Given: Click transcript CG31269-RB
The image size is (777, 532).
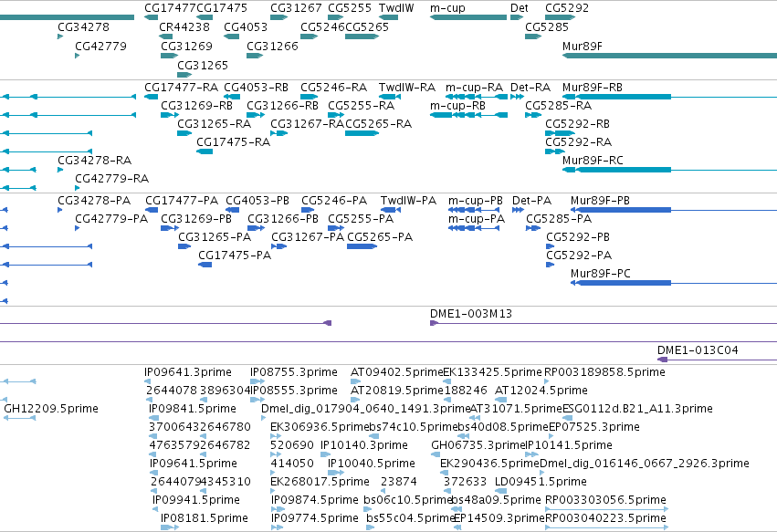Looking at the screenshot, I should [x=196, y=106].
